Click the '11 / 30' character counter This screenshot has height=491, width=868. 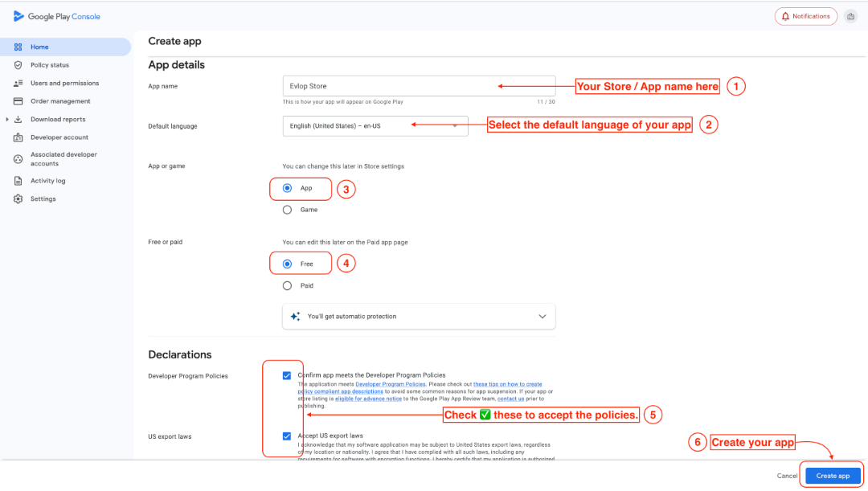[546, 102]
